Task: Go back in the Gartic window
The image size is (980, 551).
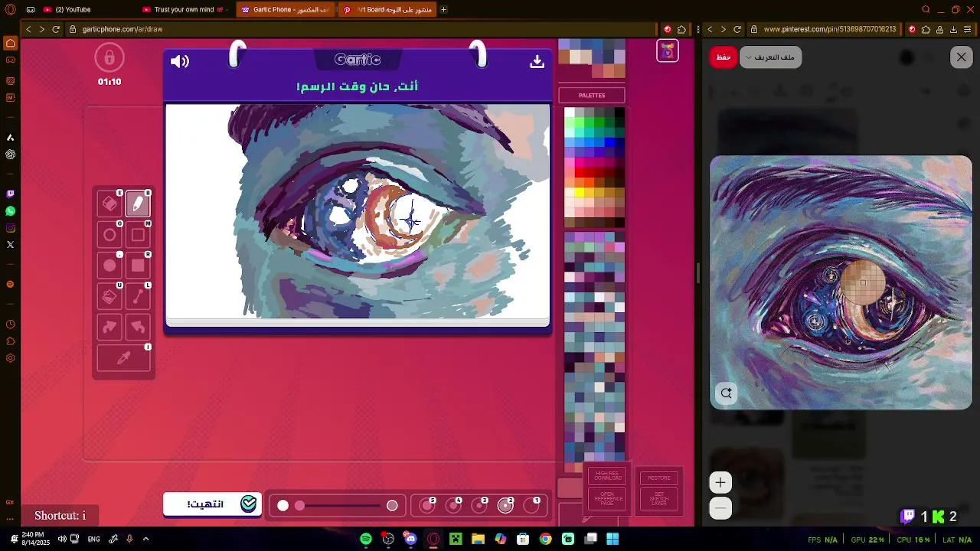Action: click(x=28, y=29)
